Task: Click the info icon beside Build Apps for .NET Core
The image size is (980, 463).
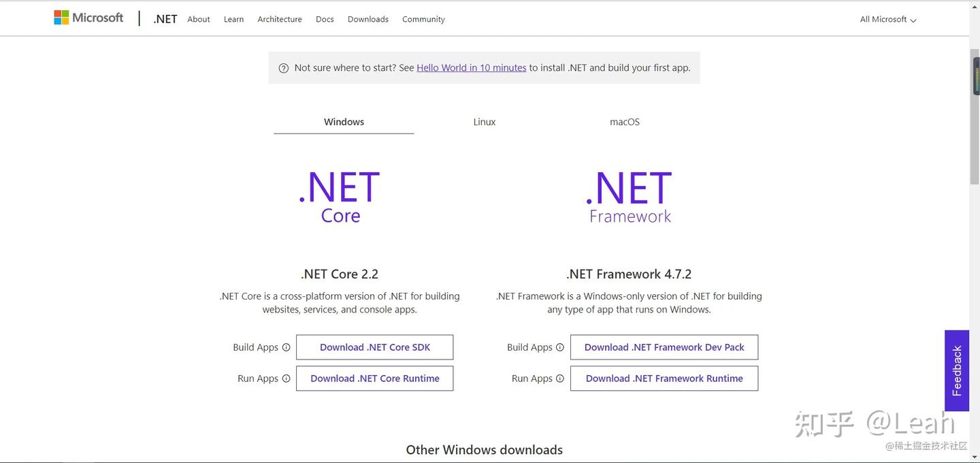Action: (x=287, y=347)
